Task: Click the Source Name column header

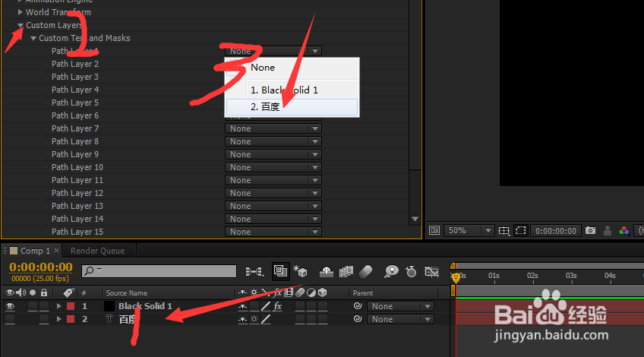Action: pos(127,293)
